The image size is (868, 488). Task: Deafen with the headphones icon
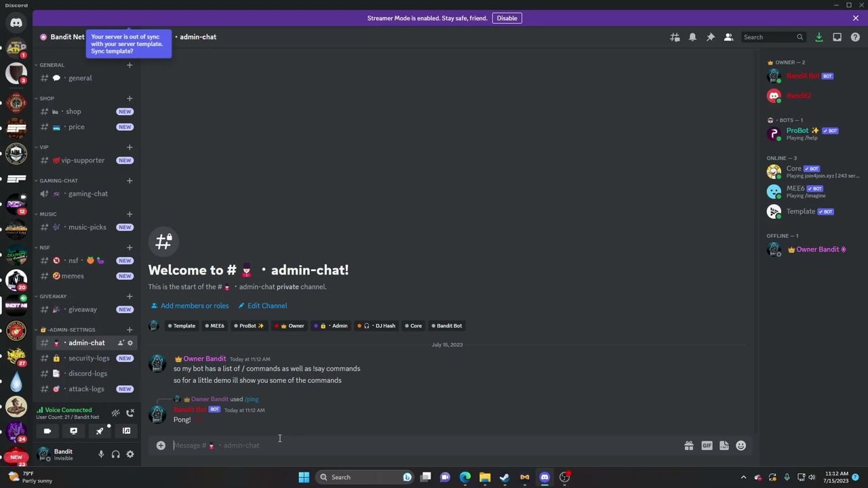click(x=115, y=455)
